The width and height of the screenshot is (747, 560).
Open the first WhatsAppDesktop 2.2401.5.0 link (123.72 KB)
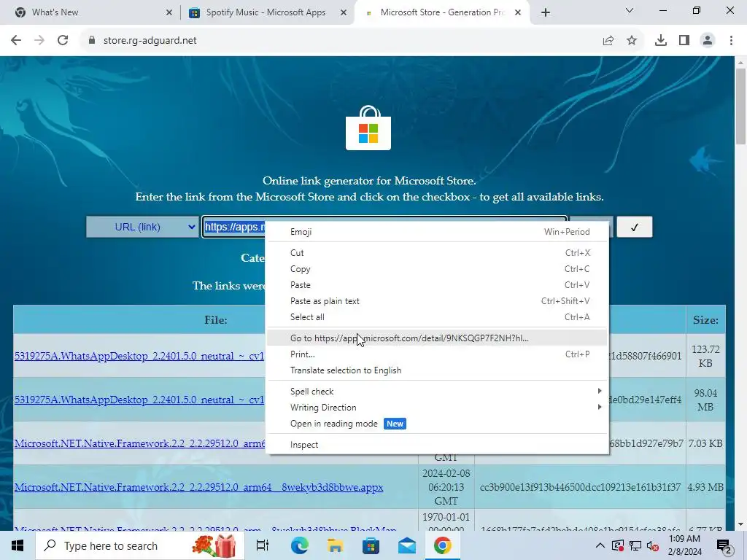coord(139,356)
